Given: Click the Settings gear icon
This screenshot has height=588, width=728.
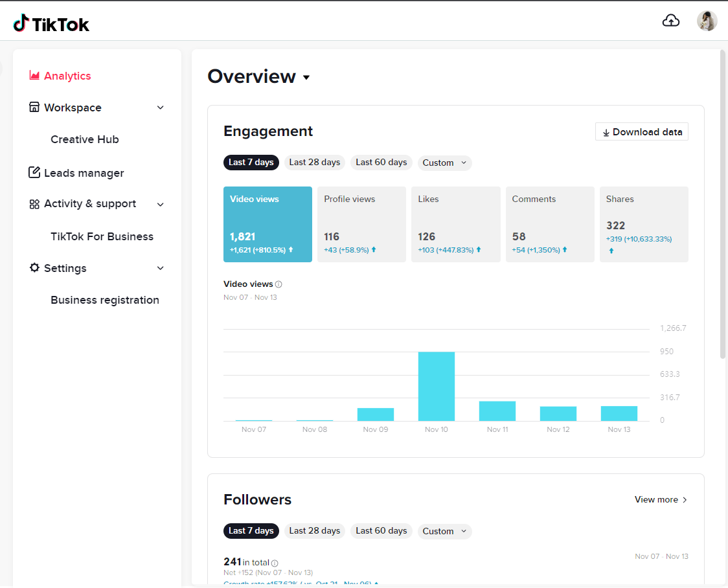Looking at the screenshot, I should 34,268.
